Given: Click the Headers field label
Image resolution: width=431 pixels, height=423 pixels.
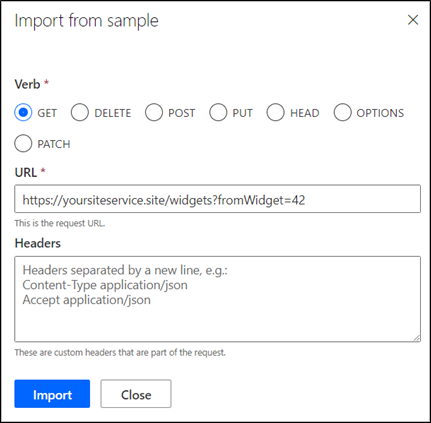Looking at the screenshot, I should (x=38, y=243).
